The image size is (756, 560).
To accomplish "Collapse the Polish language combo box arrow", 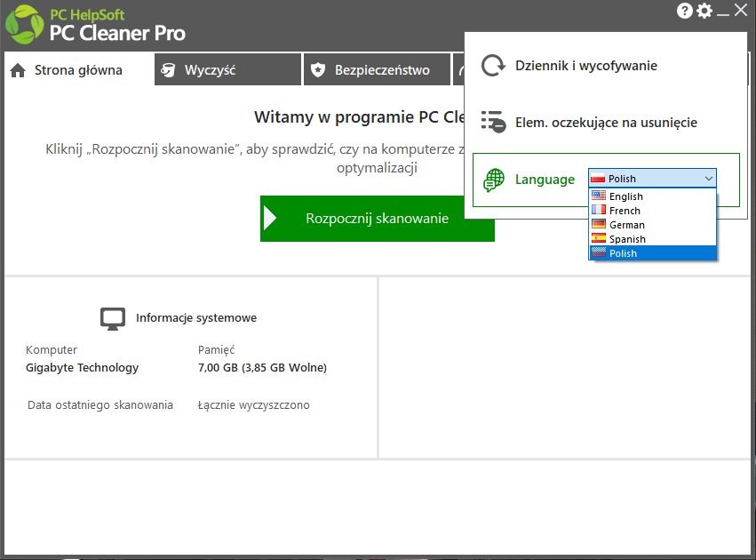I will coord(708,179).
